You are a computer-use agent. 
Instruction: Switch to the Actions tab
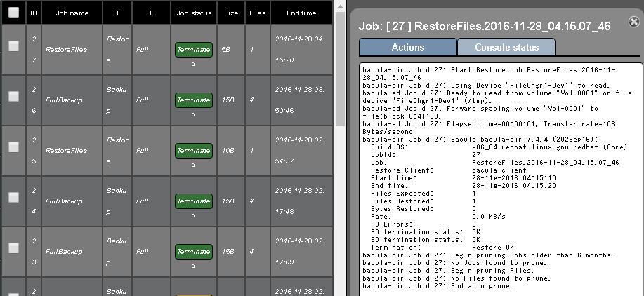tap(408, 47)
